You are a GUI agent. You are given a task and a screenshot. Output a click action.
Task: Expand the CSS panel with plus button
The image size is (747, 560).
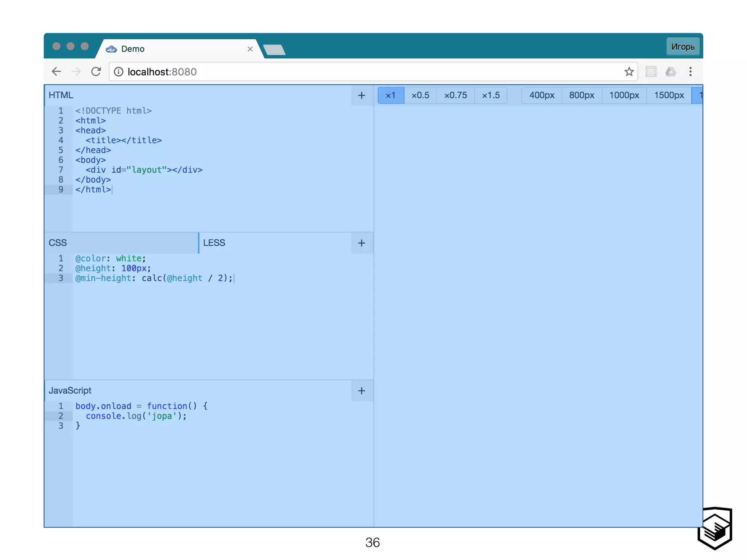click(361, 243)
